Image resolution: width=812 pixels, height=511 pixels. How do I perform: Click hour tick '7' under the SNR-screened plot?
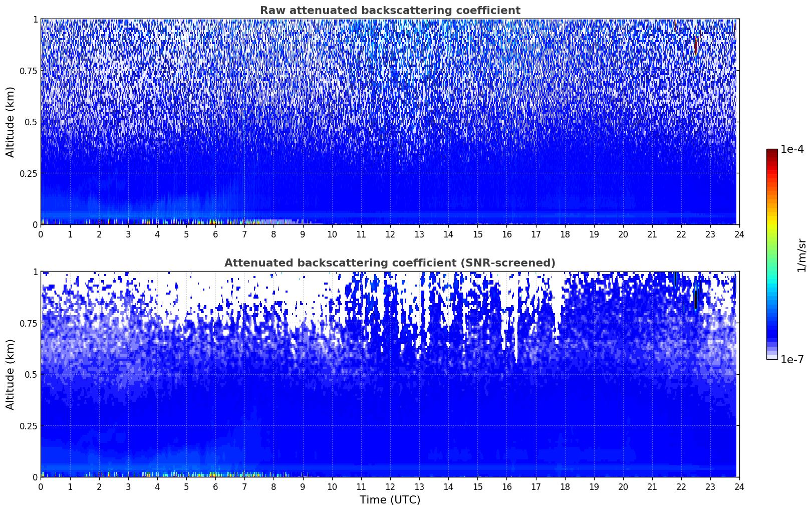click(x=244, y=486)
